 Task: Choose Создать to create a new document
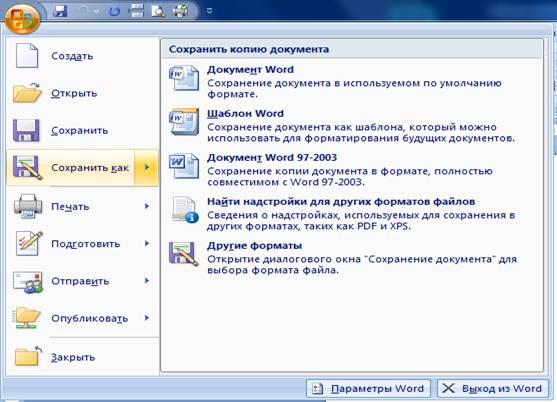(x=82, y=56)
